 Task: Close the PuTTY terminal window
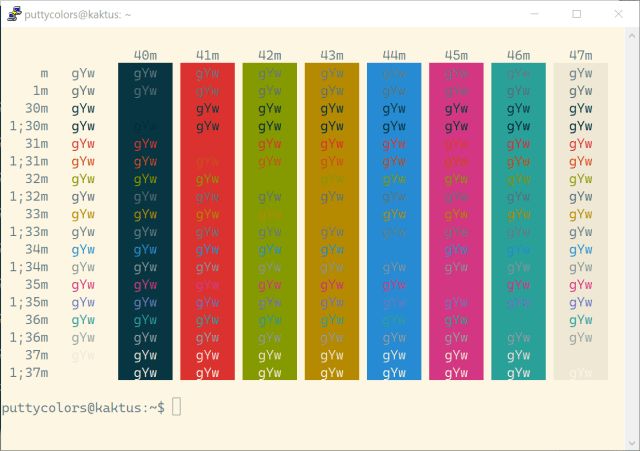point(620,14)
